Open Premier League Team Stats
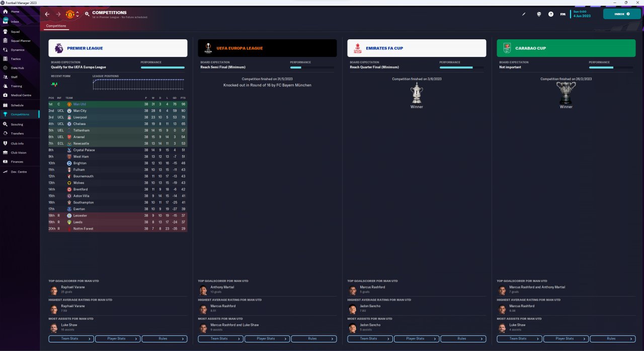Screen dimensions: 644x351 click(x=71, y=338)
